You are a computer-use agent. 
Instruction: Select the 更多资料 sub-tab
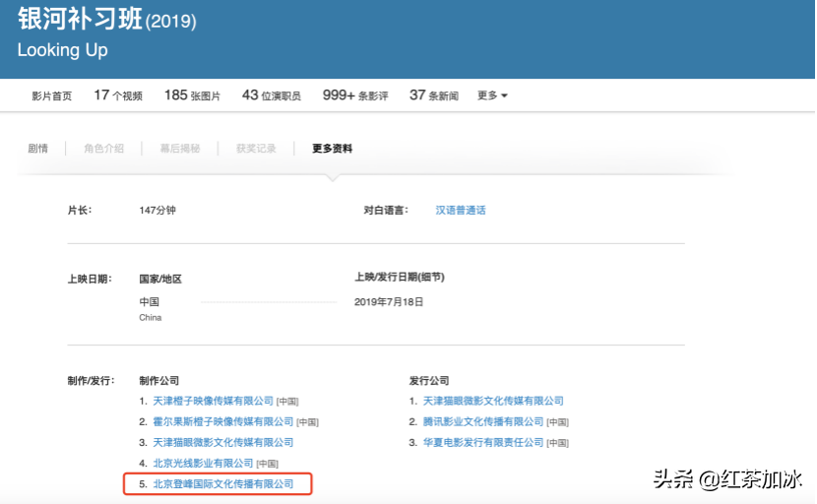tap(332, 149)
